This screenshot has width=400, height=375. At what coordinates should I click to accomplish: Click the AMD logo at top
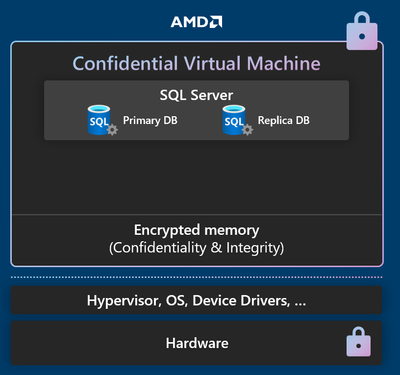(196, 22)
